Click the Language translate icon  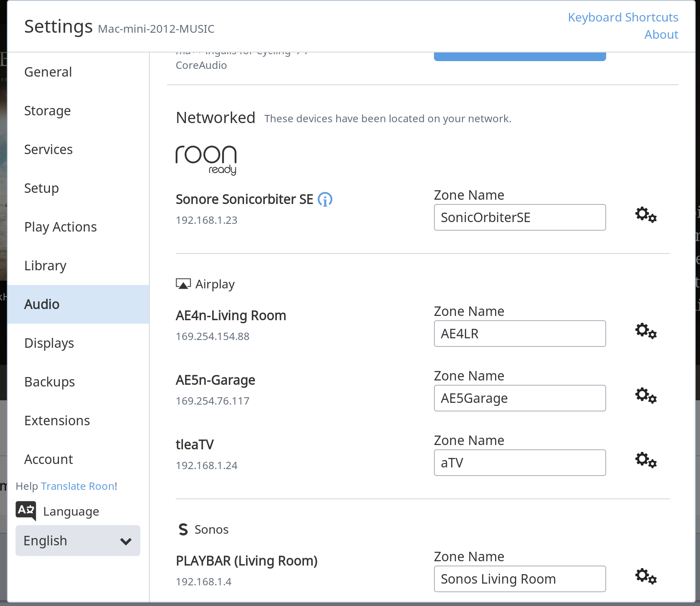[26, 510]
